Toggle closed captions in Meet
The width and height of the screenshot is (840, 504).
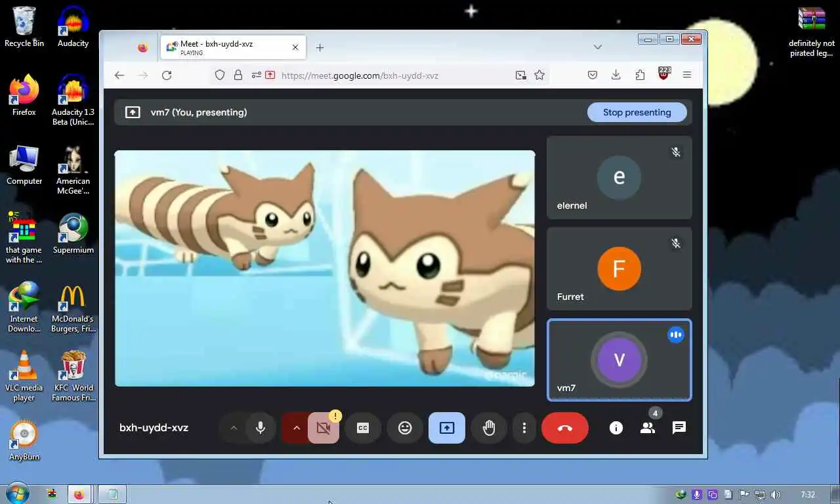pyautogui.click(x=363, y=428)
